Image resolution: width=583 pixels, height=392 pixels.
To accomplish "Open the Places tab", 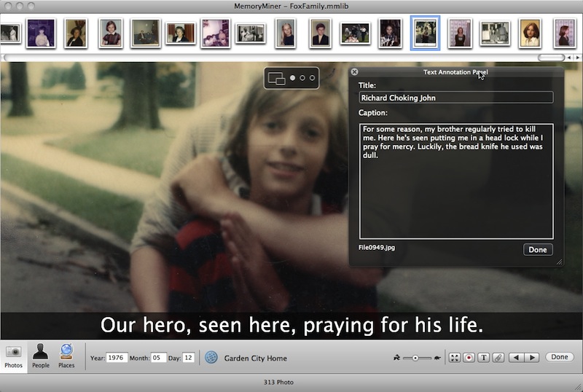I will (66, 356).
